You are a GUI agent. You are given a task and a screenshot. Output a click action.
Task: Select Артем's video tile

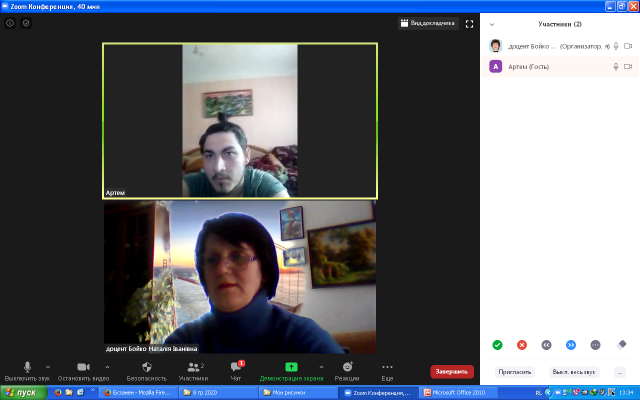pos(240,121)
